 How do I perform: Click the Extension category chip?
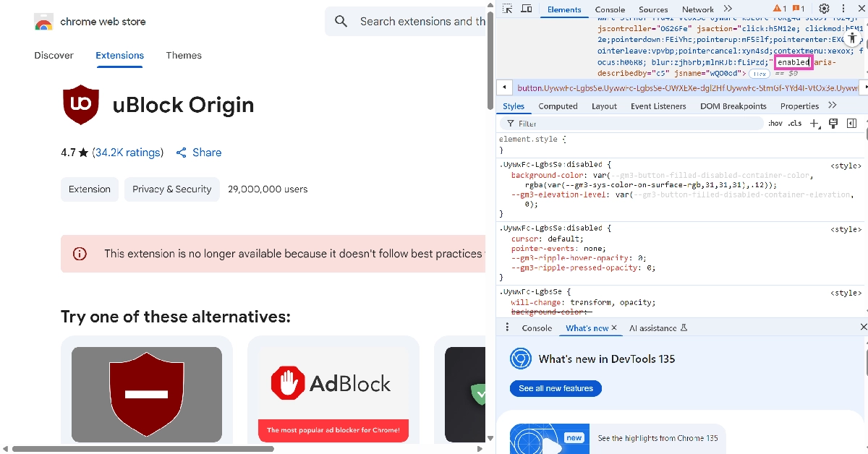click(90, 189)
